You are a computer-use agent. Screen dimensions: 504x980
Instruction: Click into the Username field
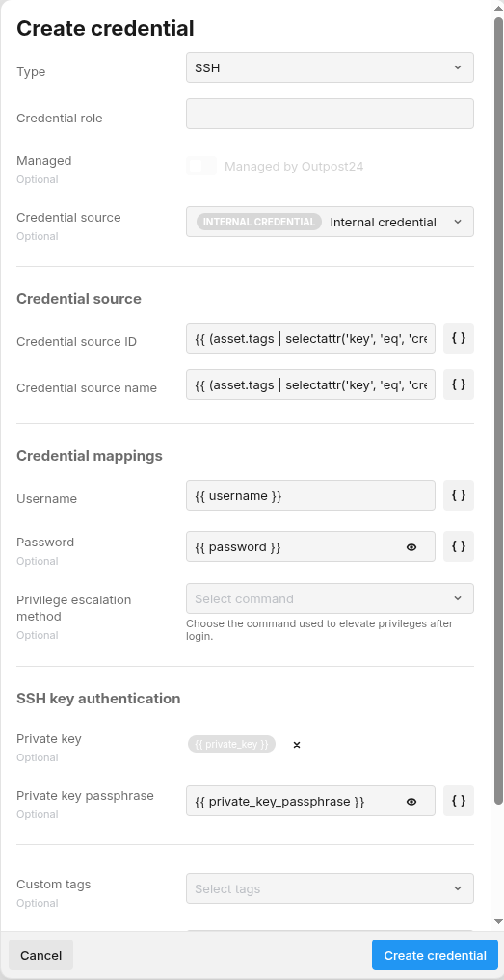[310, 495]
